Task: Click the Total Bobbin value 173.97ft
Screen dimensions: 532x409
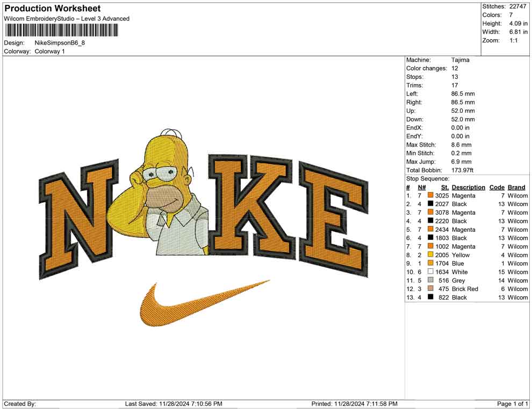Action: (462, 170)
